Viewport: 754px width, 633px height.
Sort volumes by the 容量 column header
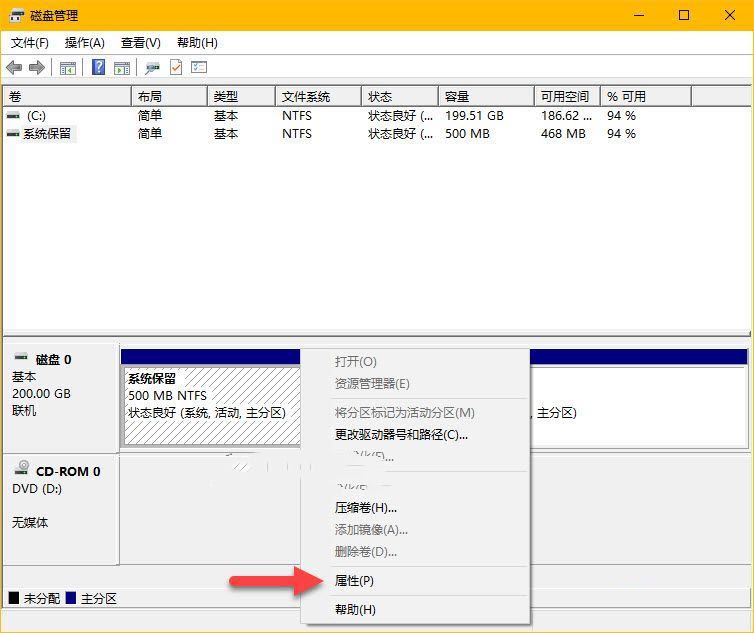[457, 97]
